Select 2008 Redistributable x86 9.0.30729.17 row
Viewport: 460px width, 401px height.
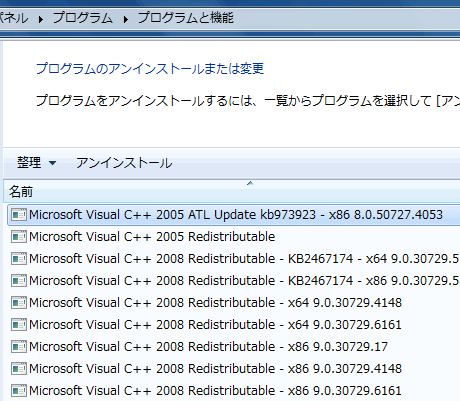tap(208, 347)
